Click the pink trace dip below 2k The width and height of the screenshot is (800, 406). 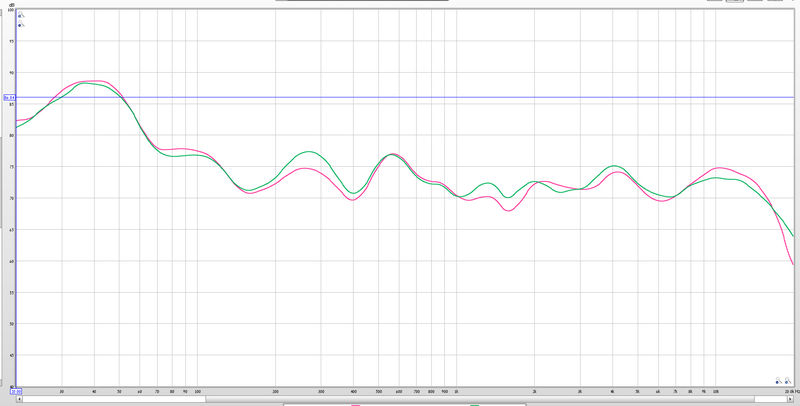509,211
